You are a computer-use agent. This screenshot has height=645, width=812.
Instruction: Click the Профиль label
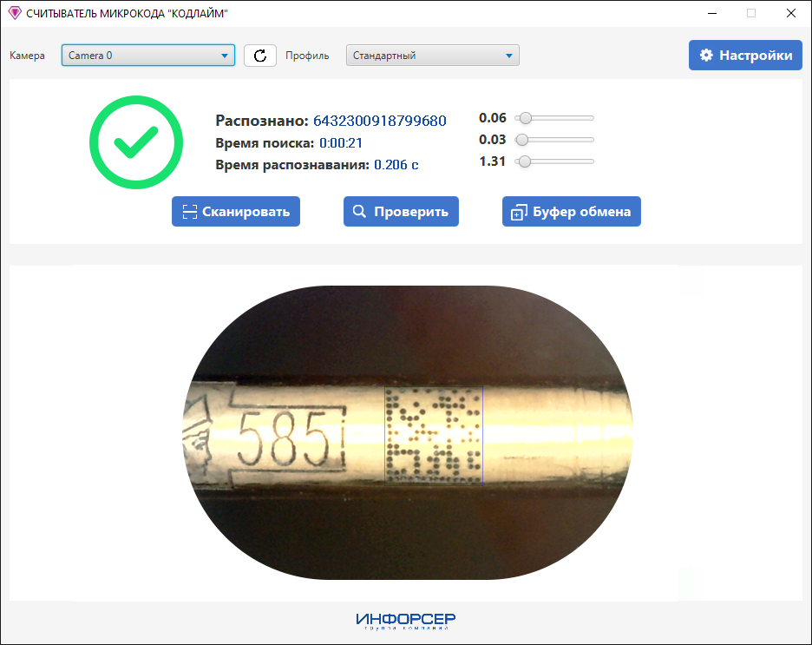307,56
